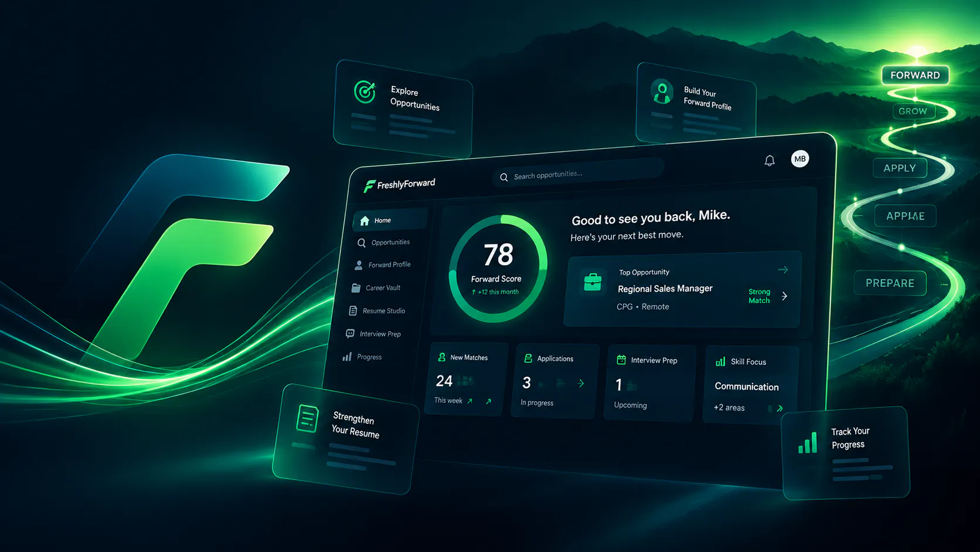The height and width of the screenshot is (552, 980).
Task: Click the Career Vault folder icon
Action: 356,288
